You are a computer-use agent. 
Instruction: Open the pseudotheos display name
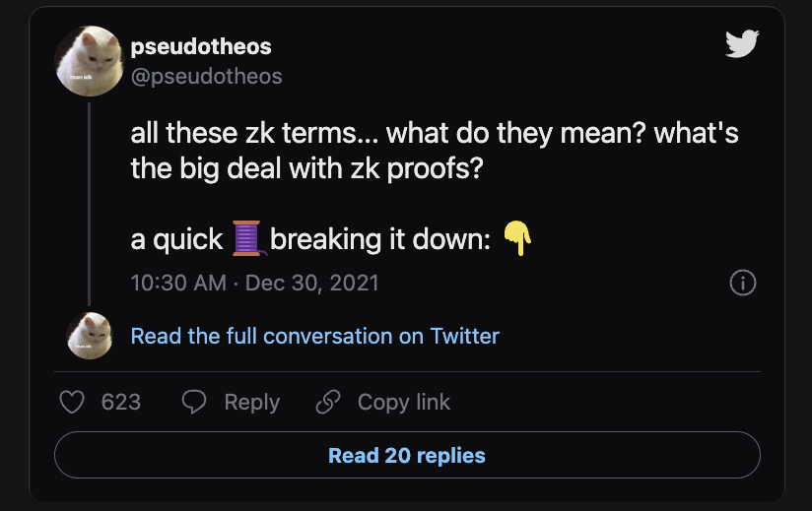pos(201,46)
